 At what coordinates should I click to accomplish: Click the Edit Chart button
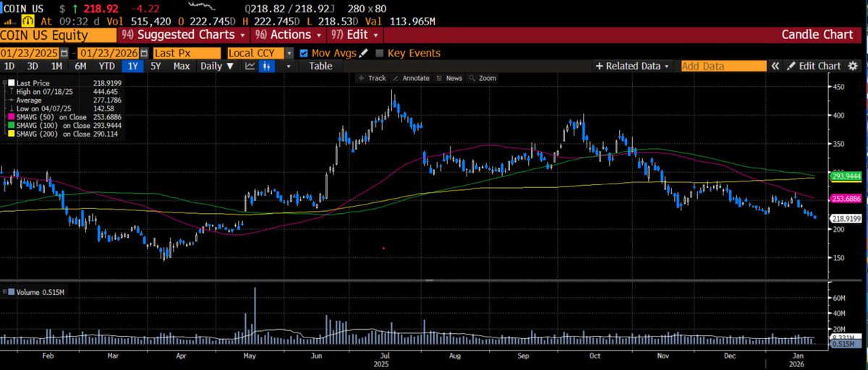coord(814,66)
